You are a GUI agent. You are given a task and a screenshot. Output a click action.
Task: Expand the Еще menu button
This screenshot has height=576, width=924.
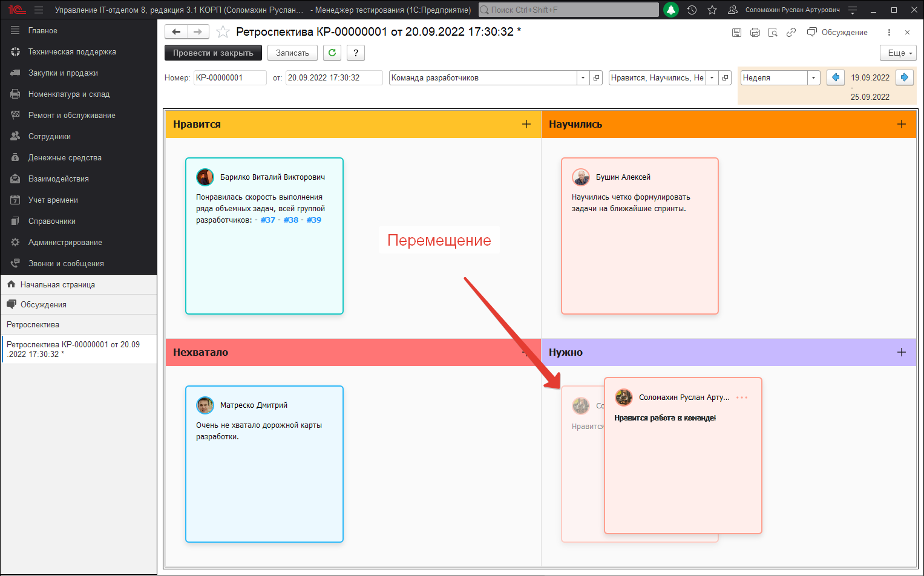(x=898, y=53)
